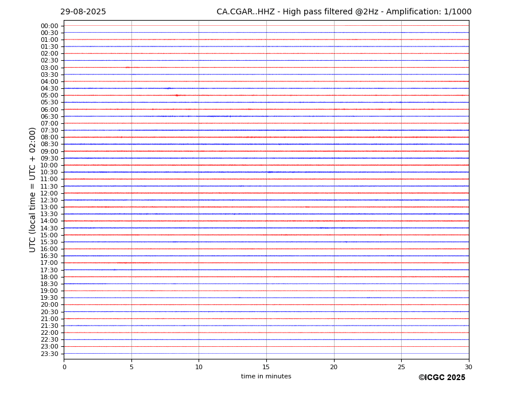
Task: Click the 18:30 row label
Action: point(49,284)
